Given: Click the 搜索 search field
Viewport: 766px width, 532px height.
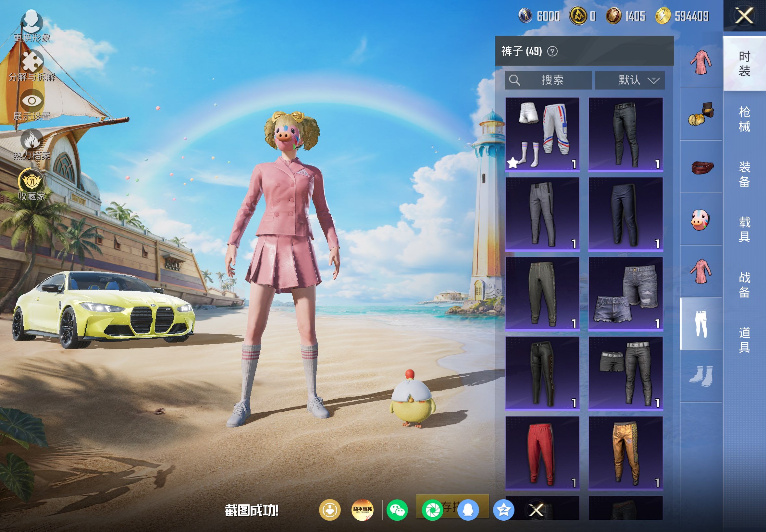Looking at the screenshot, I should point(548,80).
